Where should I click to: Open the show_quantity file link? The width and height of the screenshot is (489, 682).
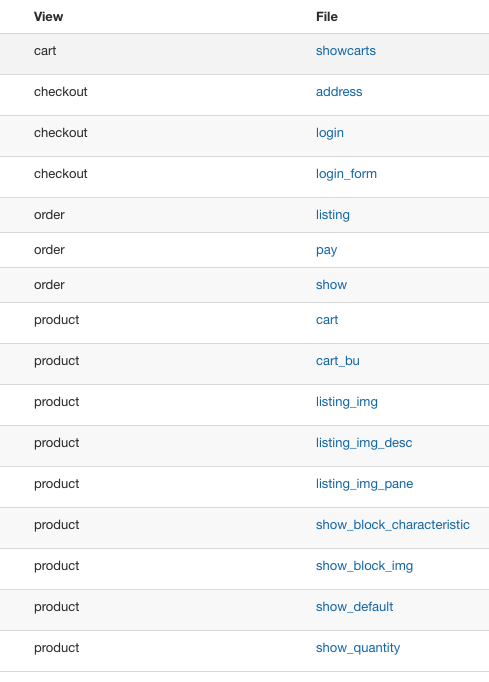(x=358, y=648)
